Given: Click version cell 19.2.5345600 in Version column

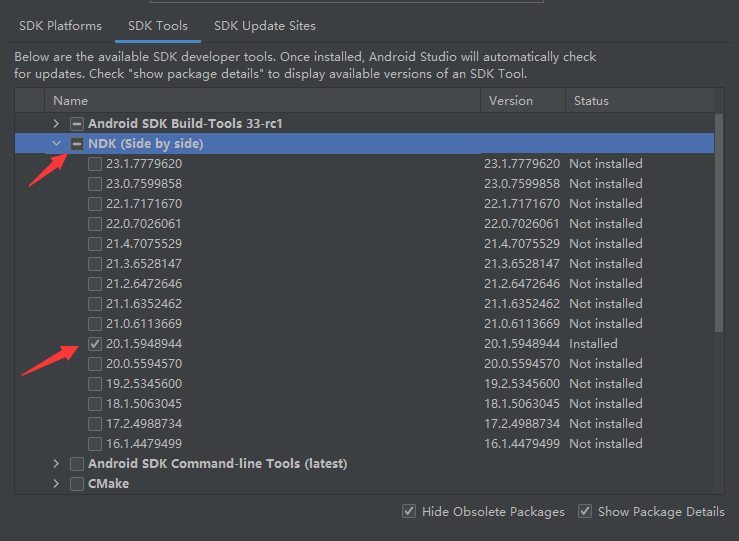Looking at the screenshot, I should (522, 384).
